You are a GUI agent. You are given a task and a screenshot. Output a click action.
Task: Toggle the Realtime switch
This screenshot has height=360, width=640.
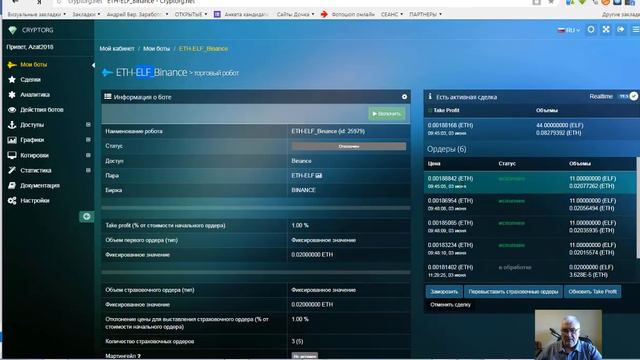[628, 96]
